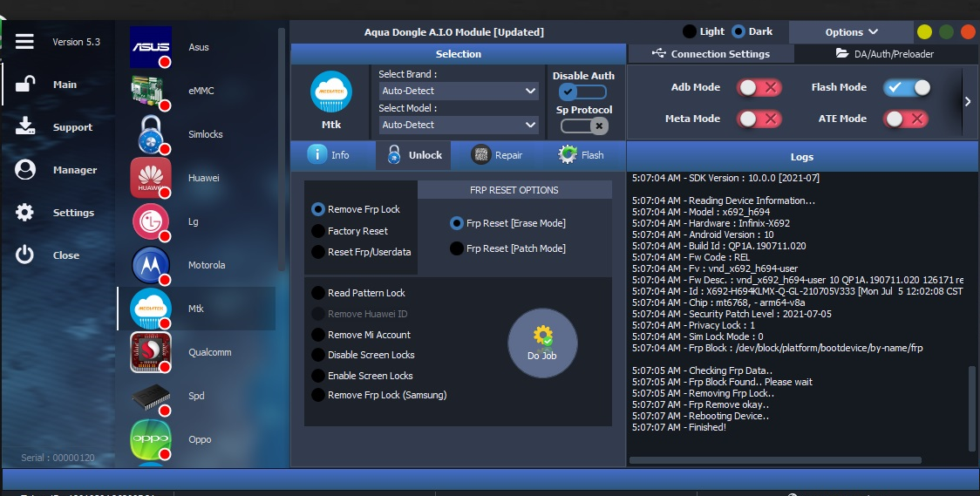Choose Frp Reset [Patch Mode]
980x496 pixels.
point(507,248)
